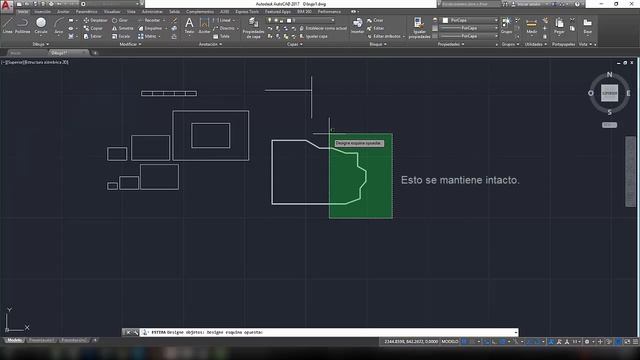Activate the Girar (rotate) command
This screenshot has width=640, height=360.
coord(120,20)
